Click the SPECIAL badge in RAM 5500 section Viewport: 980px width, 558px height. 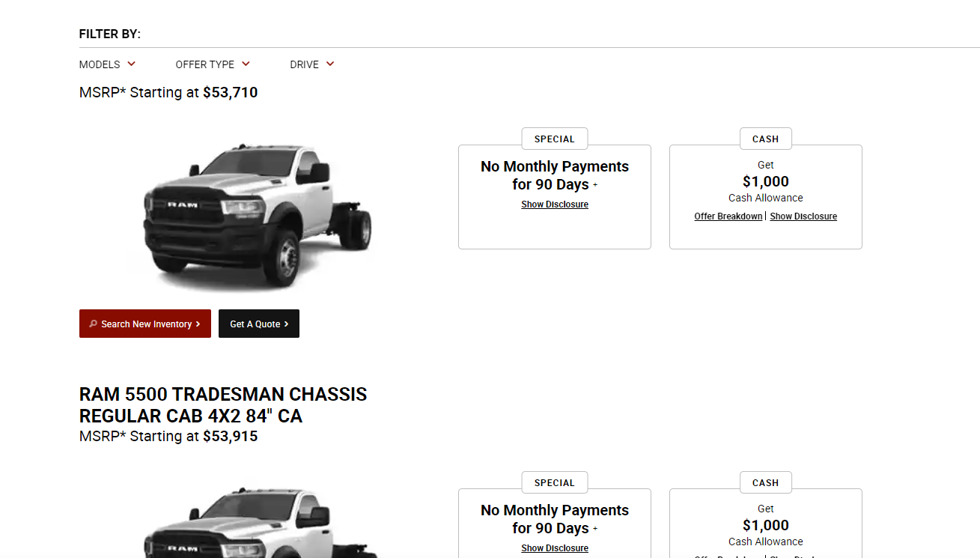[x=555, y=482]
